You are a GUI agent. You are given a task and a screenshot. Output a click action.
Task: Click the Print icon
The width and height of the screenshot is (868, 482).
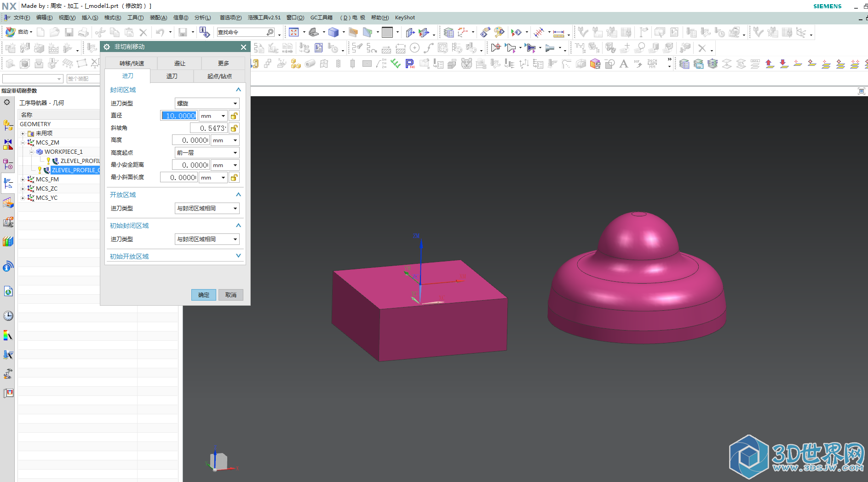pos(83,32)
